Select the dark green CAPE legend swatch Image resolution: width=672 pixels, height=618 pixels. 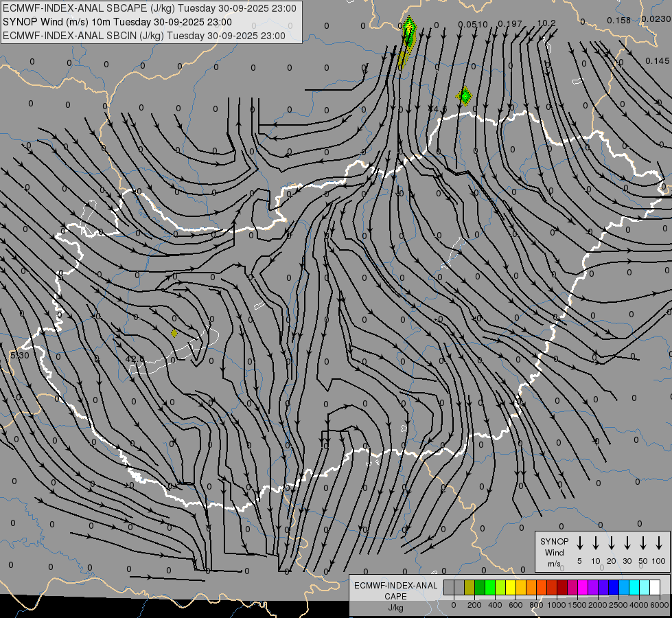pos(480,587)
